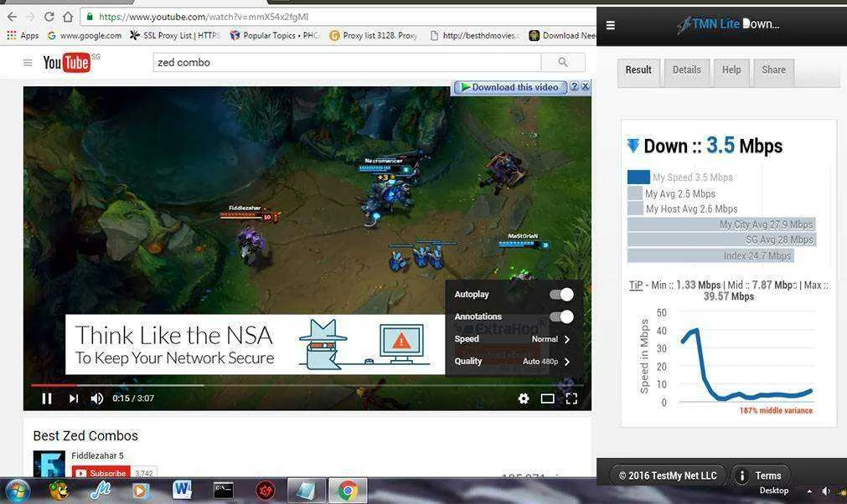
Task: Open help question mark on download bar
Action: (x=574, y=86)
